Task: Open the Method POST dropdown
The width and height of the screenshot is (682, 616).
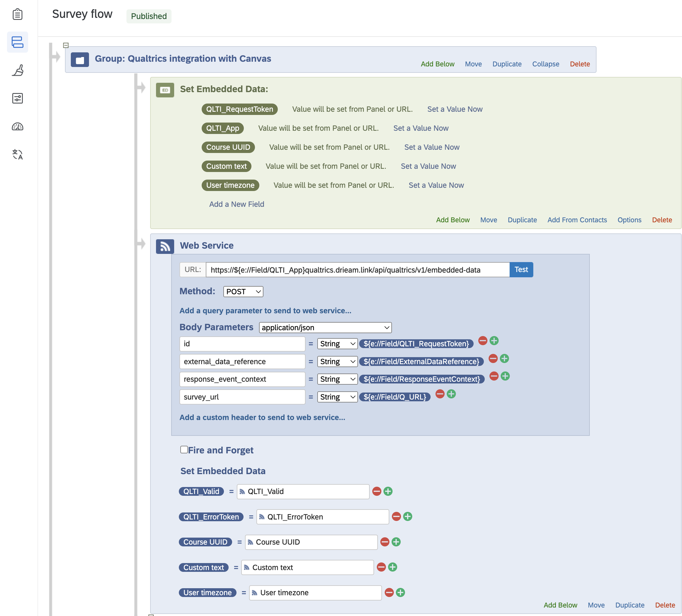Action: (x=243, y=291)
